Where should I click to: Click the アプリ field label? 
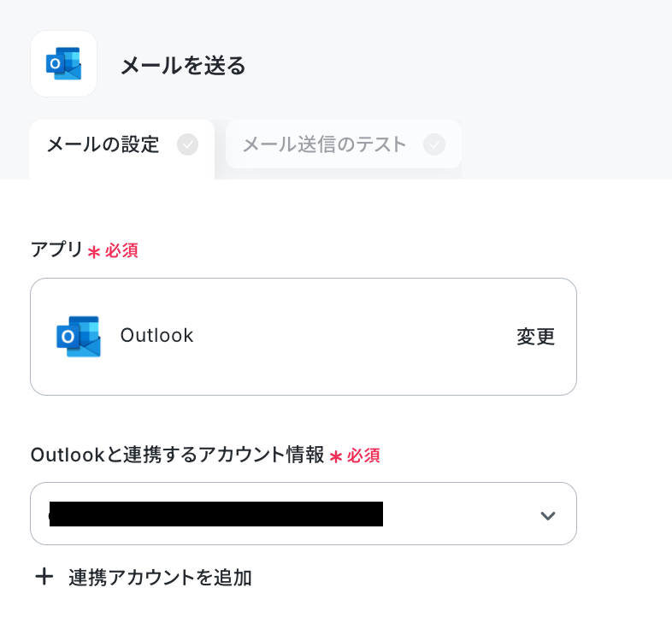point(56,250)
